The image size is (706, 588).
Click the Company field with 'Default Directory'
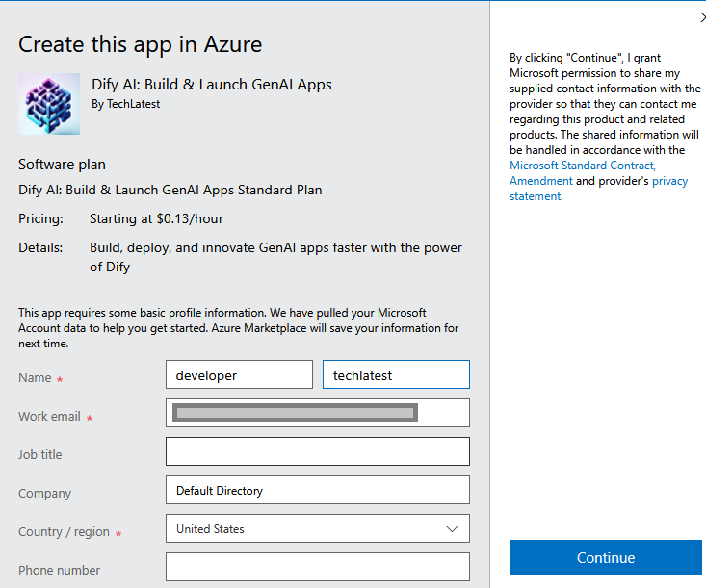pyautogui.click(x=318, y=490)
